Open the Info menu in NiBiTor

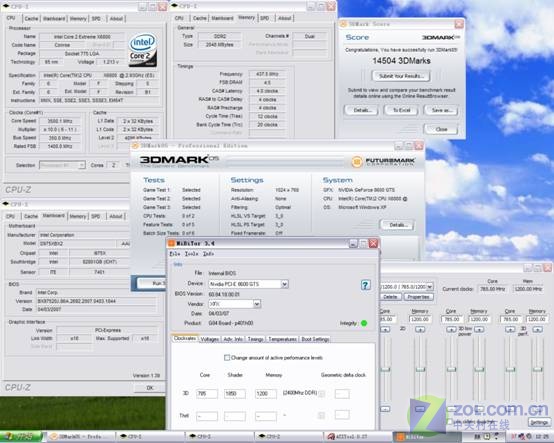(x=208, y=254)
